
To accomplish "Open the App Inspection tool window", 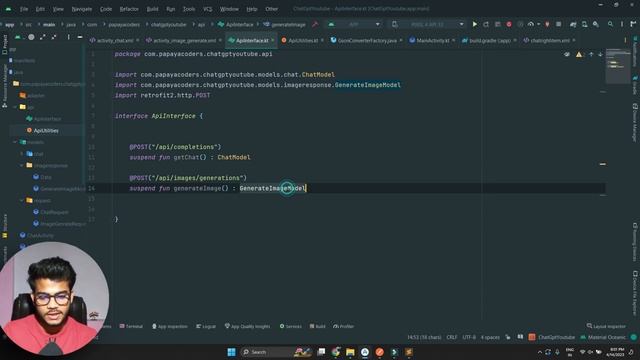I will coord(169,326).
